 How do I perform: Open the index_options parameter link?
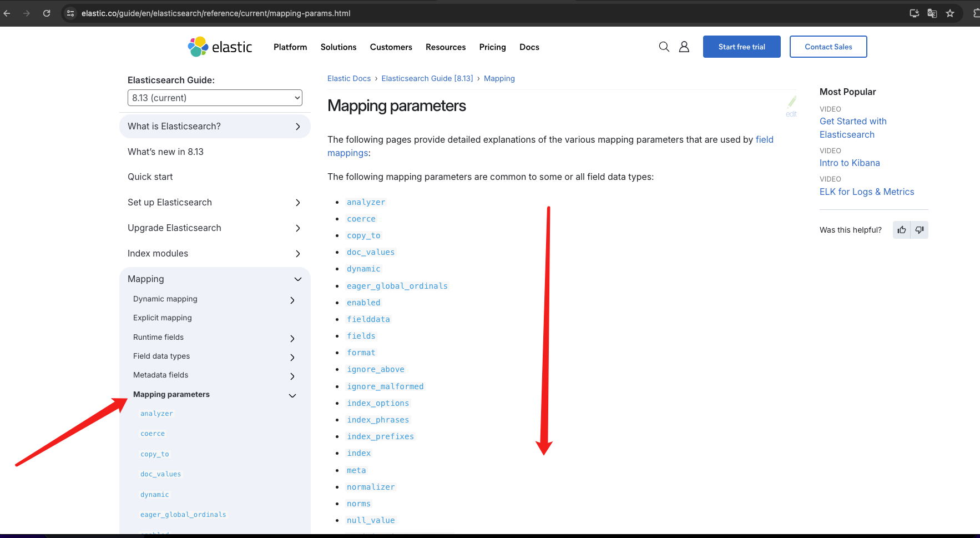(x=378, y=403)
